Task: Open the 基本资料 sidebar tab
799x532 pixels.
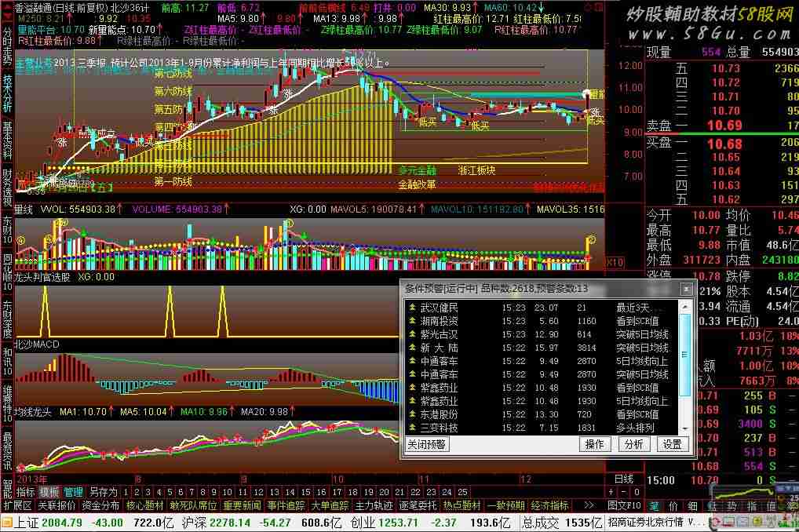Action: pyautogui.click(x=7, y=140)
